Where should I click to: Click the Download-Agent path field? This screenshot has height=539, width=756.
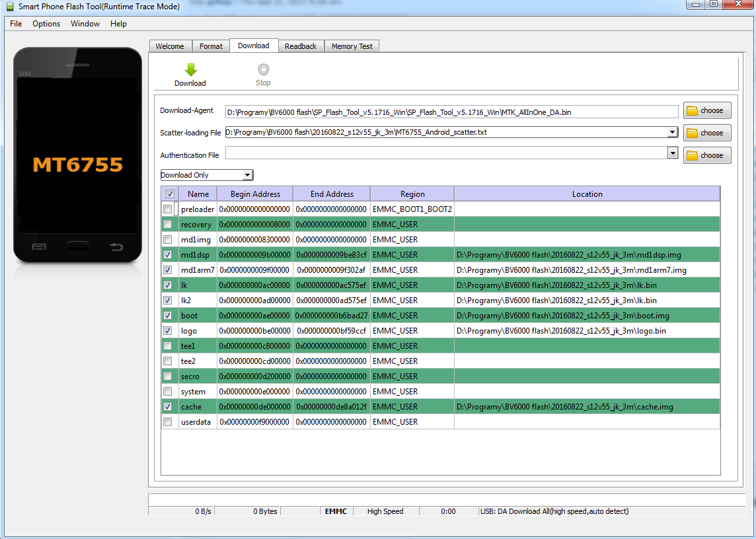tap(451, 112)
